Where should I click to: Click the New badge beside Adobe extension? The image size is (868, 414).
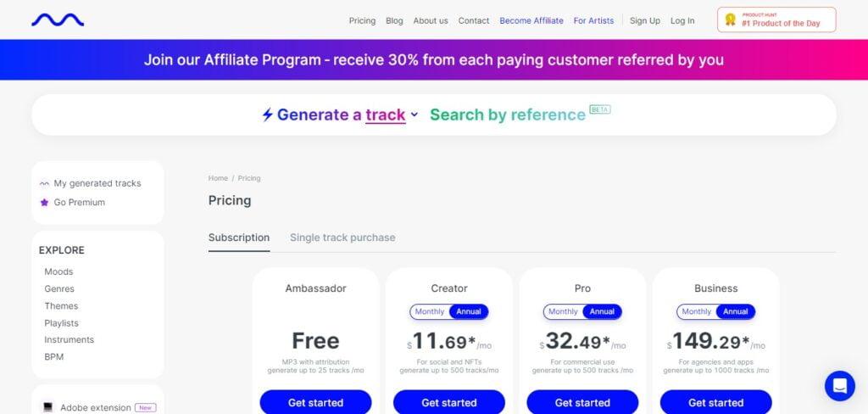(146, 407)
